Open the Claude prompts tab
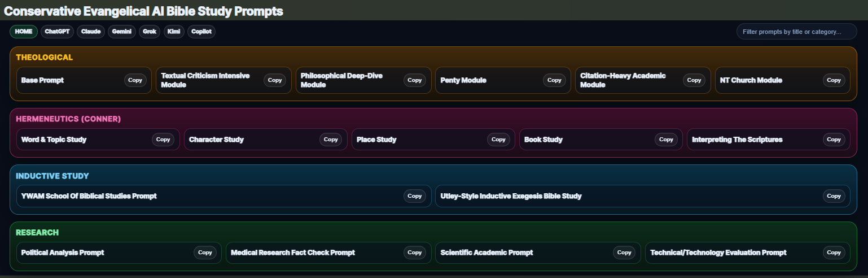Image resolution: width=868 pixels, height=278 pixels. (x=91, y=32)
